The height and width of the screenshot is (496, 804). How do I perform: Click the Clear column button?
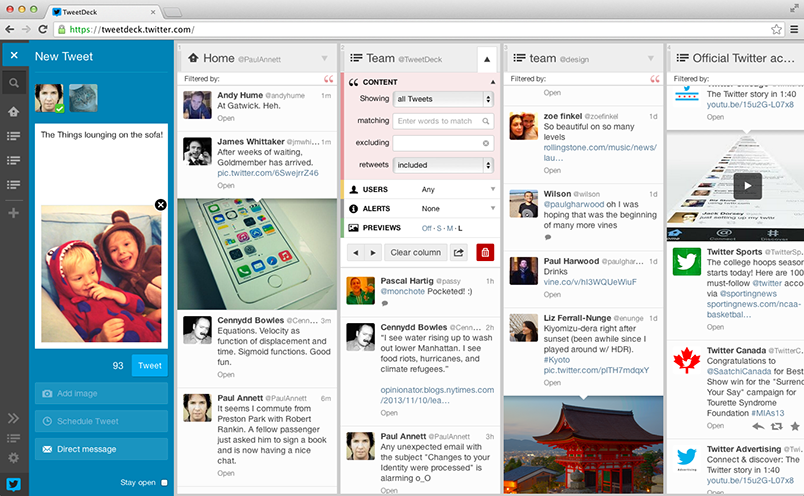(x=415, y=252)
